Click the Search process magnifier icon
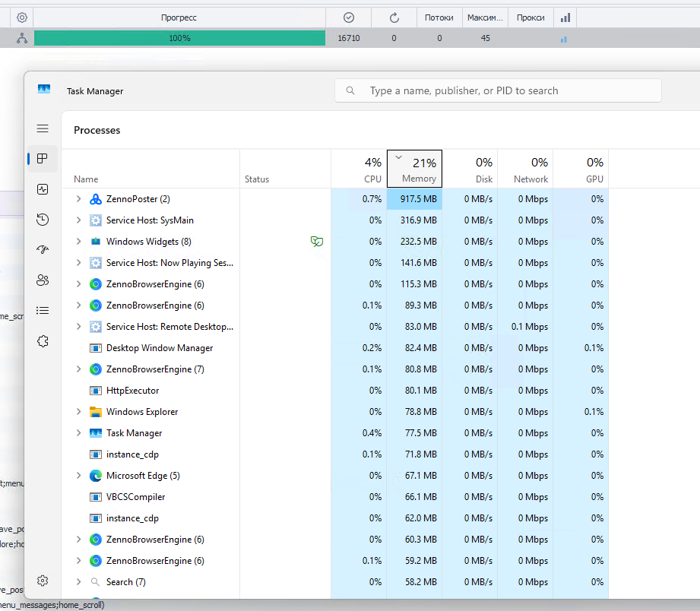Screen dimensions: 700x611 tap(95, 582)
